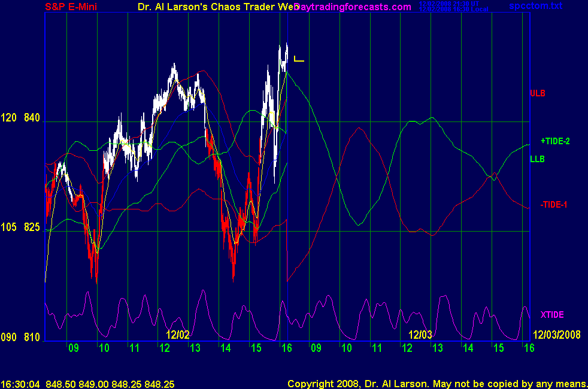Viewport: 588px width, 389px height.
Task: Select the red -TIDE-1 legend label
Action: [553, 205]
